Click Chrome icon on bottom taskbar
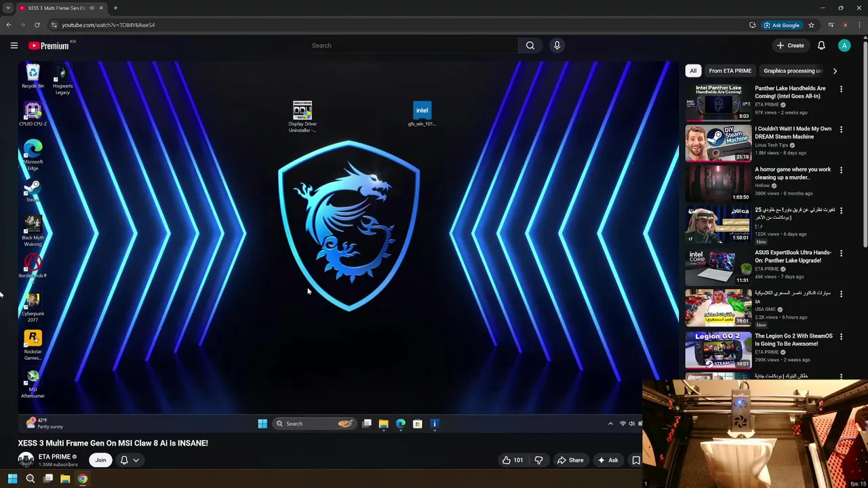The image size is (868, 488). (82, 479)
